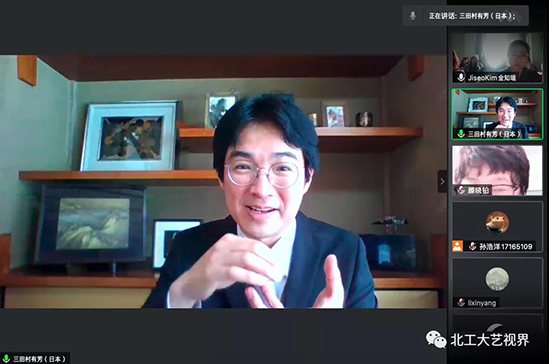This screenshot has width=549, height=364.
Task: Click the main speaker video area
Action: point(223,181)
